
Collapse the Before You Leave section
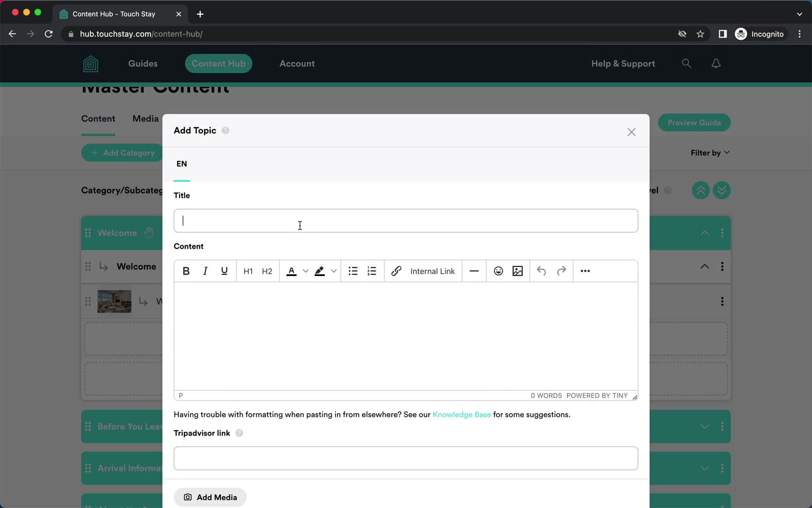(705, 426)
